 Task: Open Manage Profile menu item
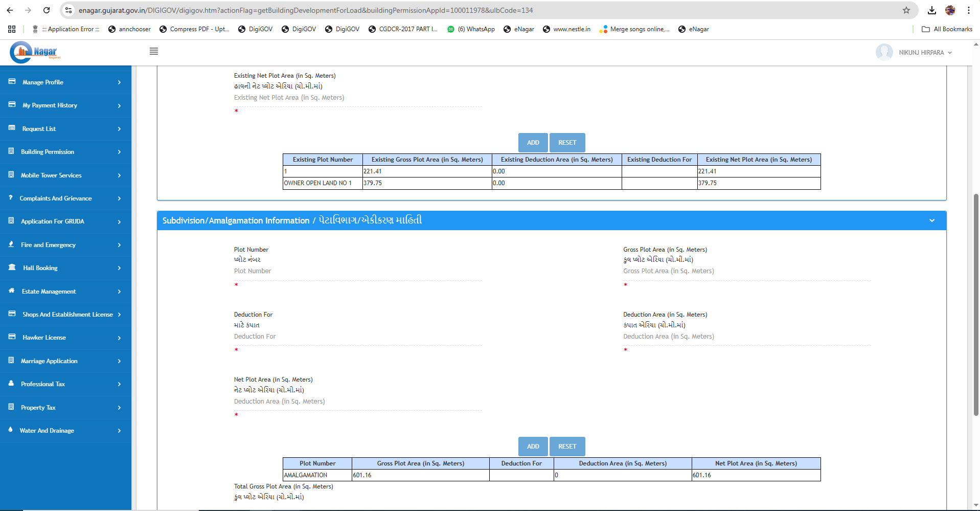click(43, 82)
